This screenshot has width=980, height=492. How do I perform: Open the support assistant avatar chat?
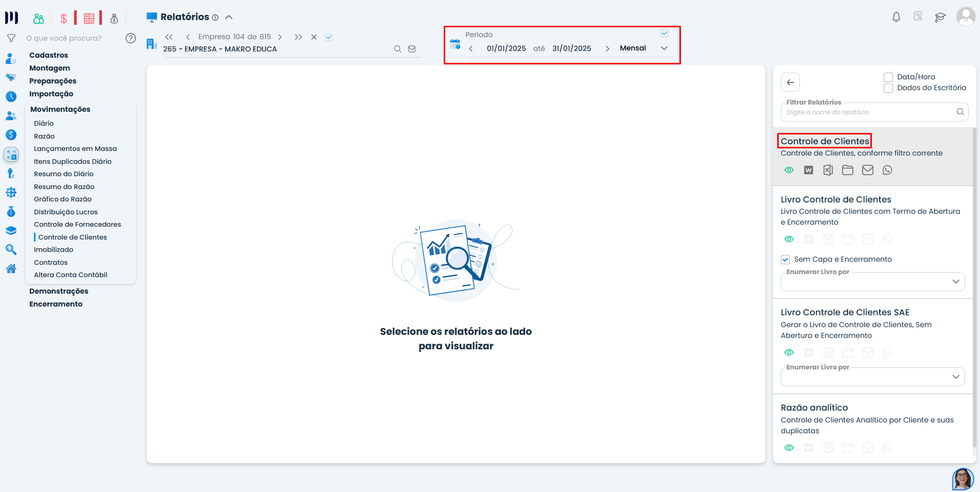(x=963, y=479)
